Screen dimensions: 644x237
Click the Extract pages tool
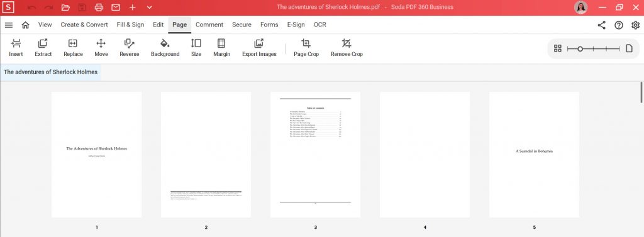click(43, 48)
